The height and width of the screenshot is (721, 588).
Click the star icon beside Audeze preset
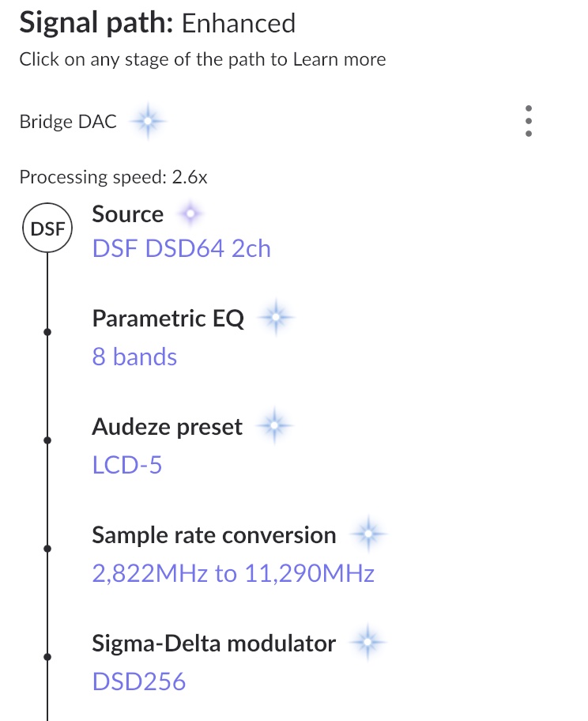274,426
